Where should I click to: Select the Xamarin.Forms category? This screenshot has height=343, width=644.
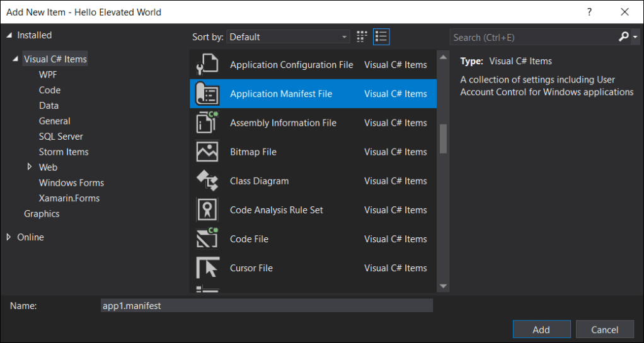click(69, 198)
